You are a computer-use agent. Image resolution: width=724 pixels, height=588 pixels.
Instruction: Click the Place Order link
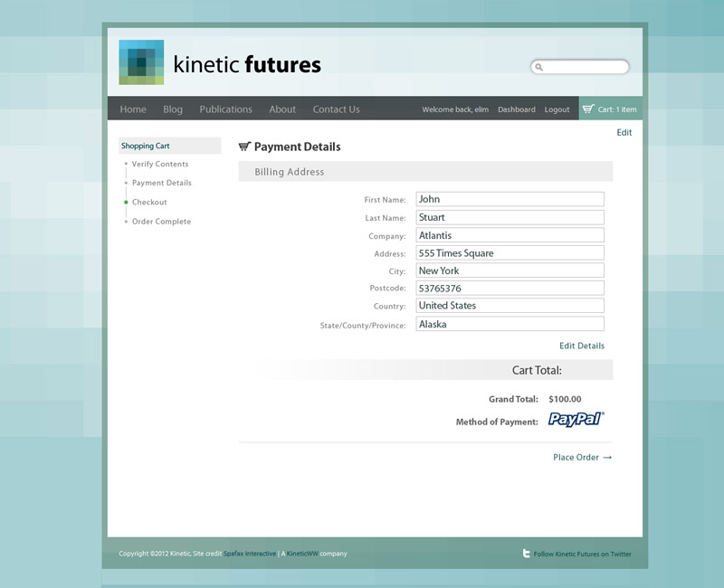click(x=582, y=458)
